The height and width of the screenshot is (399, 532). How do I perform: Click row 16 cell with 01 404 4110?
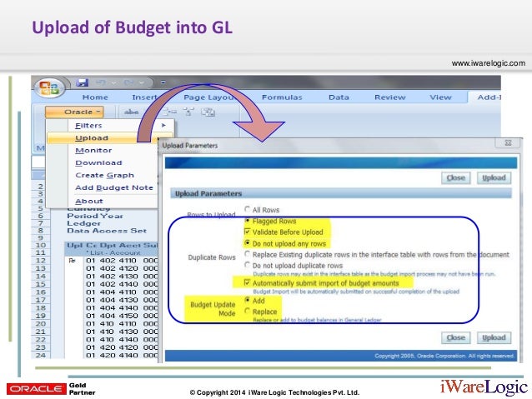click(121, 292)
